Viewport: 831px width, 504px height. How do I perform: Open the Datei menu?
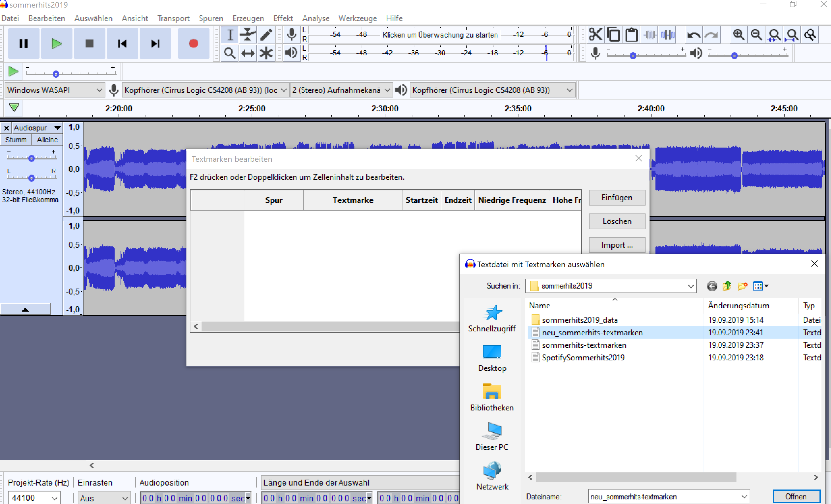[x=10, y=18]
